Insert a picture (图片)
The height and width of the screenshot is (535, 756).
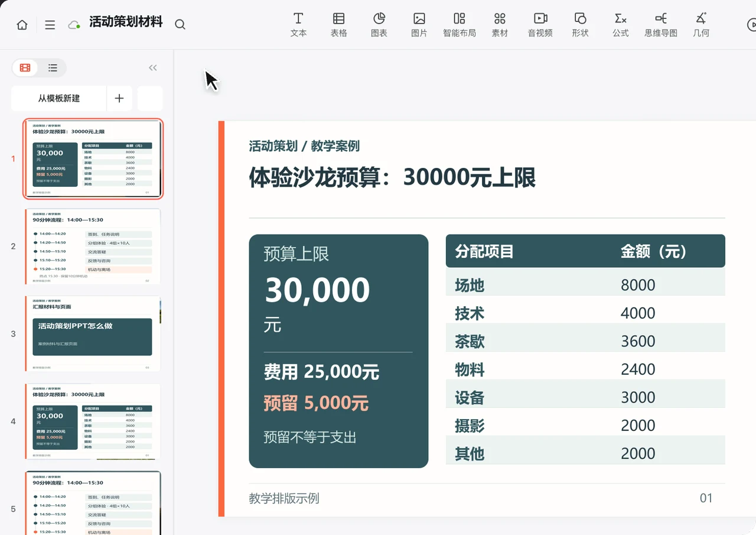click(419, 25)
